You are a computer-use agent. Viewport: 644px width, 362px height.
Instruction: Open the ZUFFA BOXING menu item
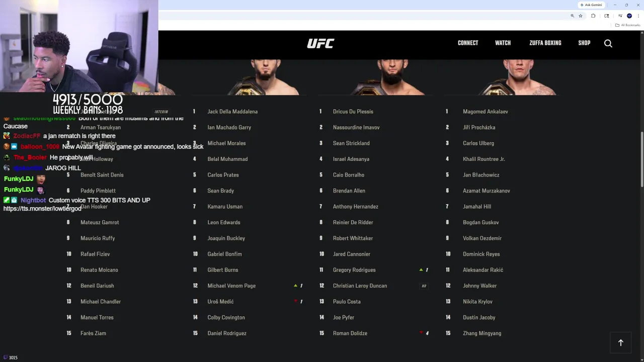545,43
